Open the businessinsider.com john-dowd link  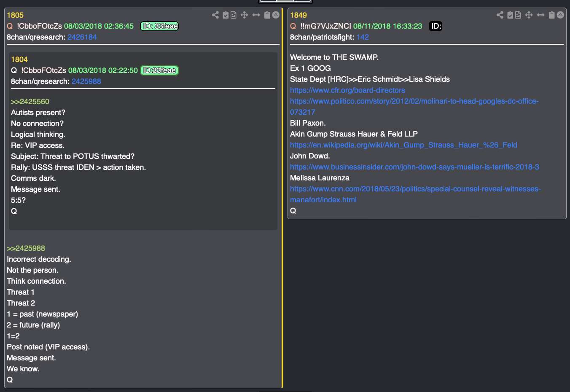click(414, 167)
